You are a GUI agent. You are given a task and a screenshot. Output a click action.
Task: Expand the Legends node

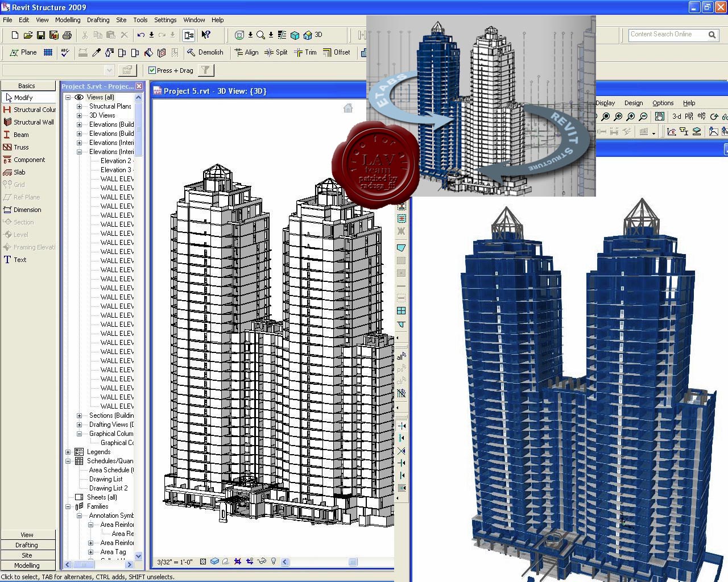tap(68, 452)
